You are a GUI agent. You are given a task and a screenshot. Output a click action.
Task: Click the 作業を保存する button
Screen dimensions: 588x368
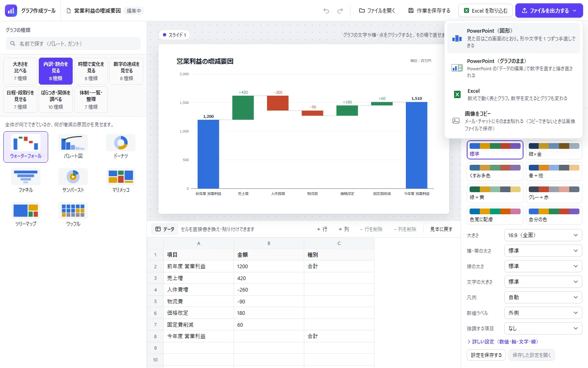pyautogui.click(x=429, y=11)
